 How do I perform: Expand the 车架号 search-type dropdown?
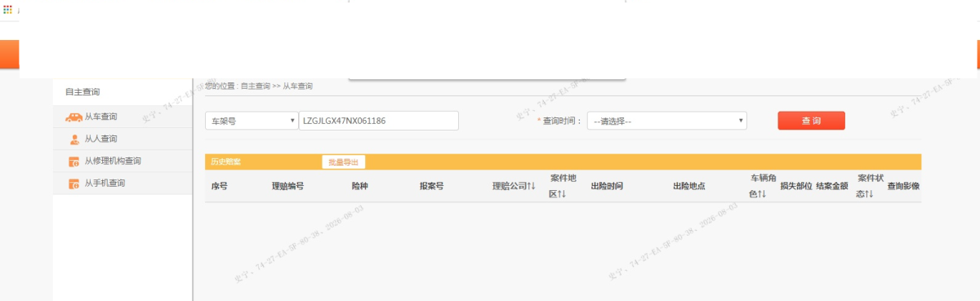[x=252, y=121]
